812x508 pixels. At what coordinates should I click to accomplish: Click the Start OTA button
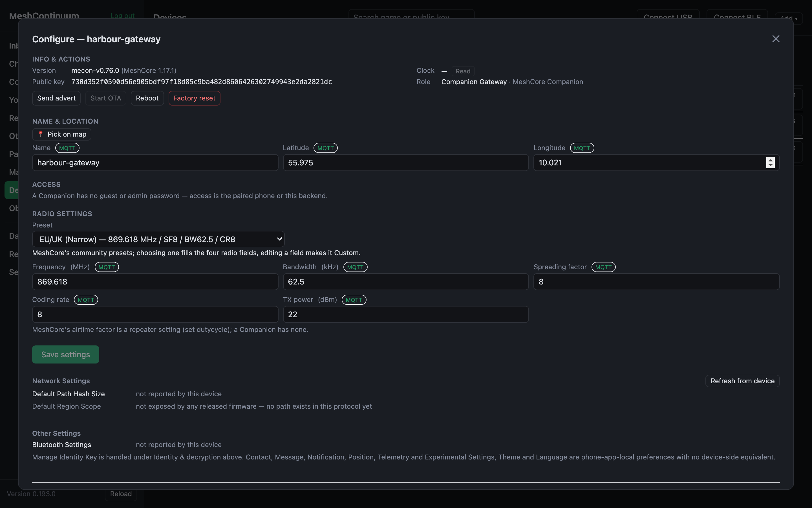(106, 98)
